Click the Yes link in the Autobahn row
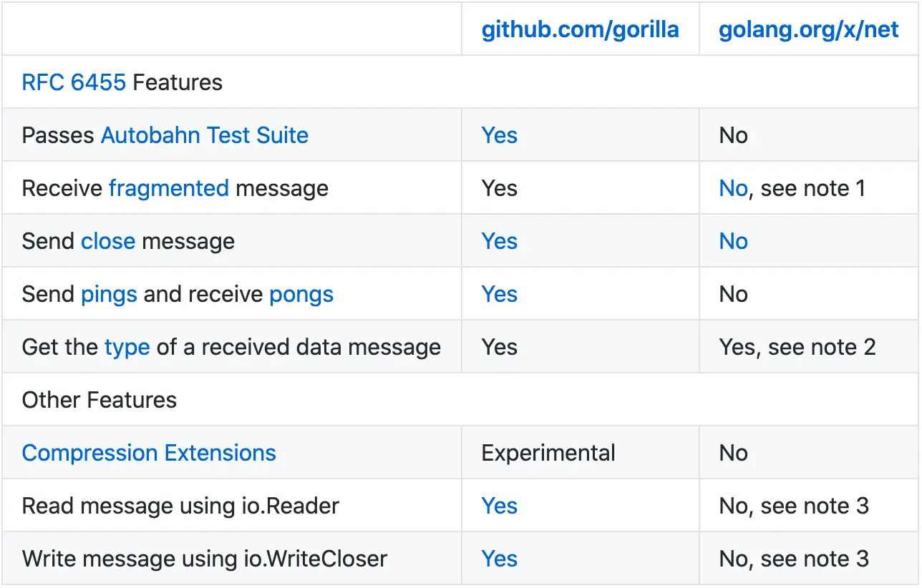The height and width of the screenshot is (588, 922). pyautogui.click(x=499, y=136)
